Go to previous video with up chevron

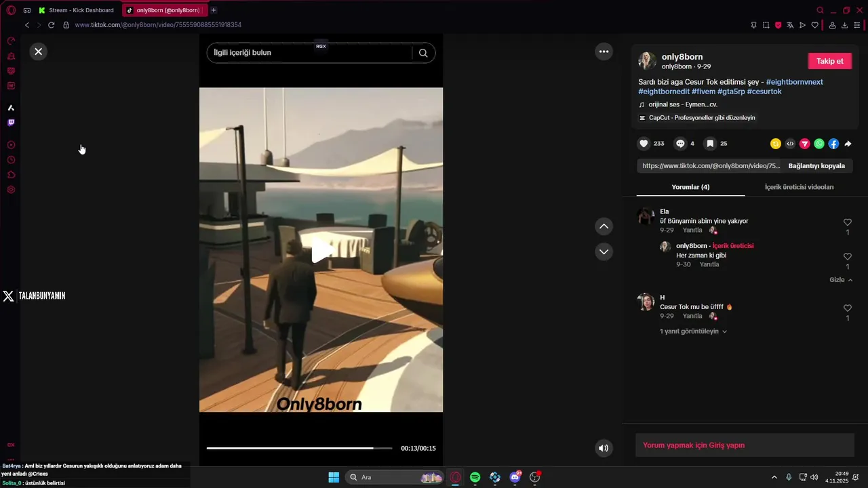[x=604, y=226]
